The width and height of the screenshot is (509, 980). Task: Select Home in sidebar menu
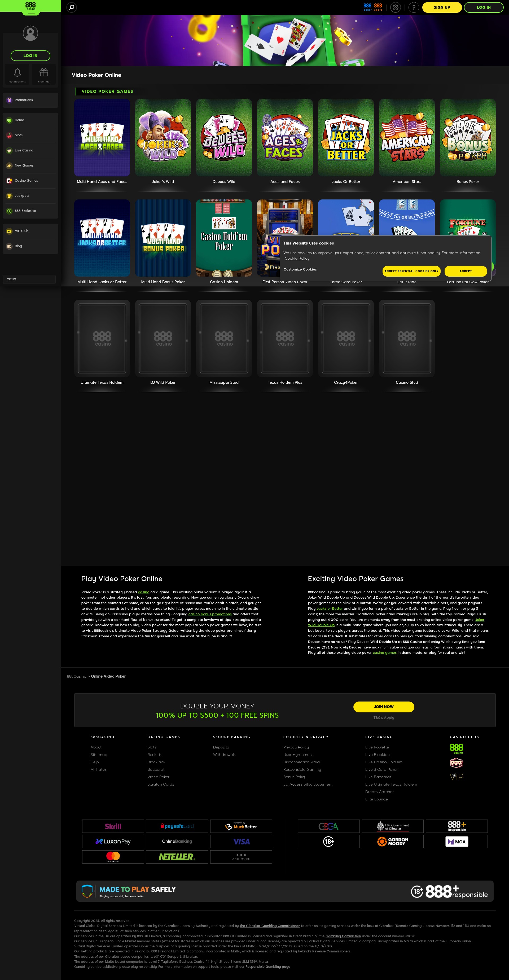click(30, 120)
